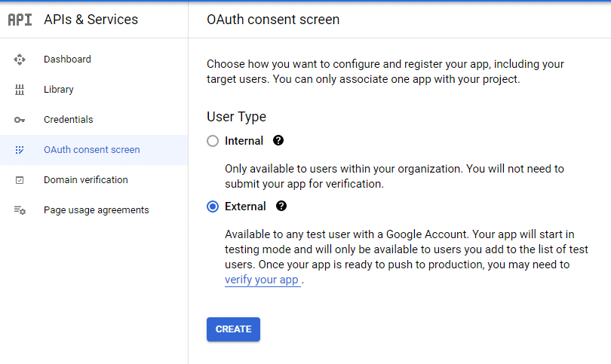Open the Page usage agreements menu item
This screenshot has width=611, height=364.
(x=97, y=210)
